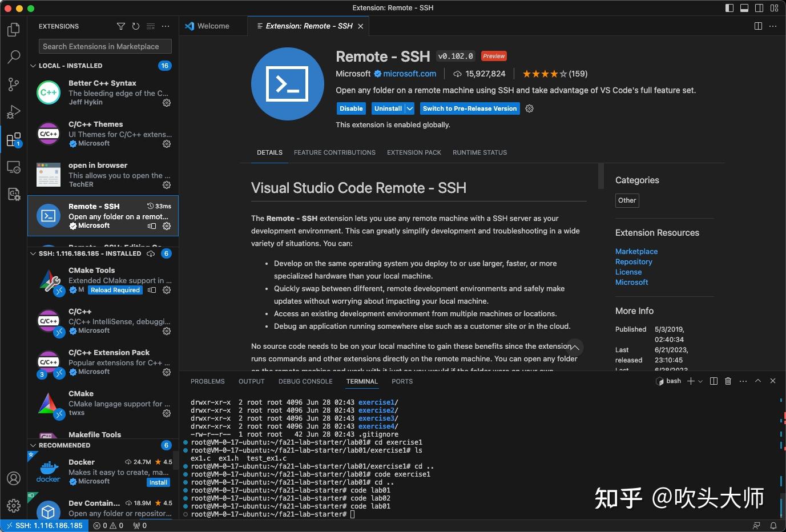Open the FEATURE CONTRIBUTIONS tab
The image size is (786, 532).
(334, 152)
